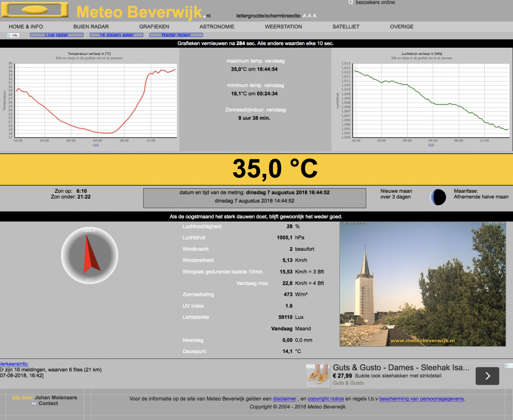Image resolution: width=513 pixels, height=420 pixels.
Task: Click the yellow Meteo Beverwijk logo image
Action: 35,10
